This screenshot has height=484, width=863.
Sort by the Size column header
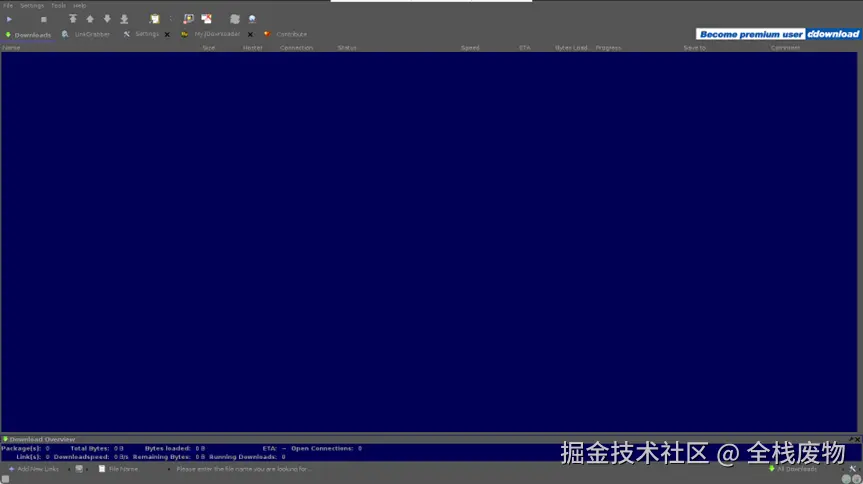209,48
